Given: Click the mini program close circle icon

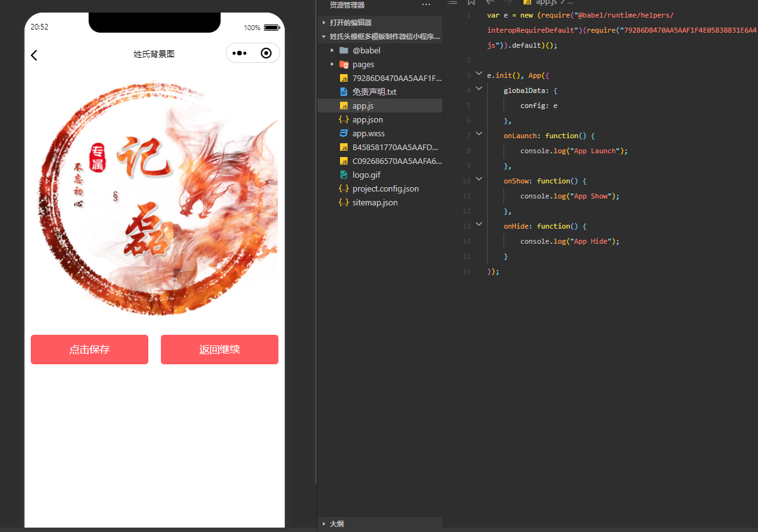Looking at the screenshot, I should click(x=266, y=53).
